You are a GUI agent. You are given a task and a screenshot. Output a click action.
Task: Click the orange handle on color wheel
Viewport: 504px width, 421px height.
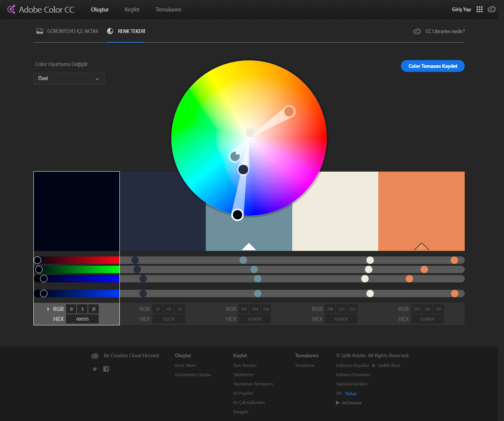coord(289,111)
